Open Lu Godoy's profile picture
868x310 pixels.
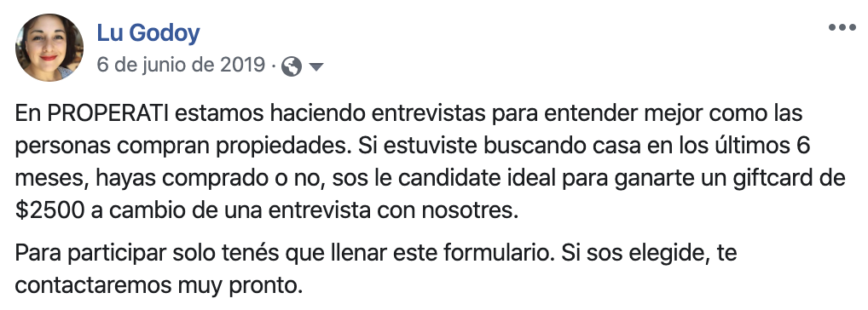click(x=49, y=48)
